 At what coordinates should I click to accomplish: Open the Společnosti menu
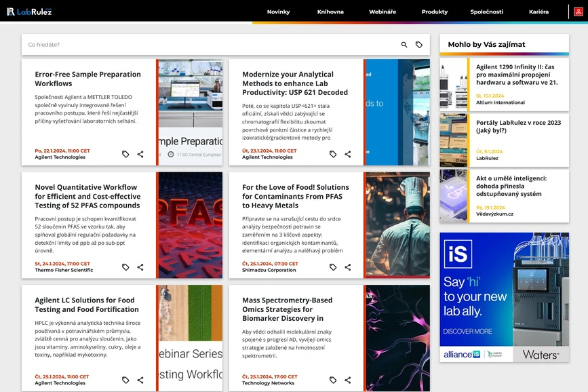487,12
